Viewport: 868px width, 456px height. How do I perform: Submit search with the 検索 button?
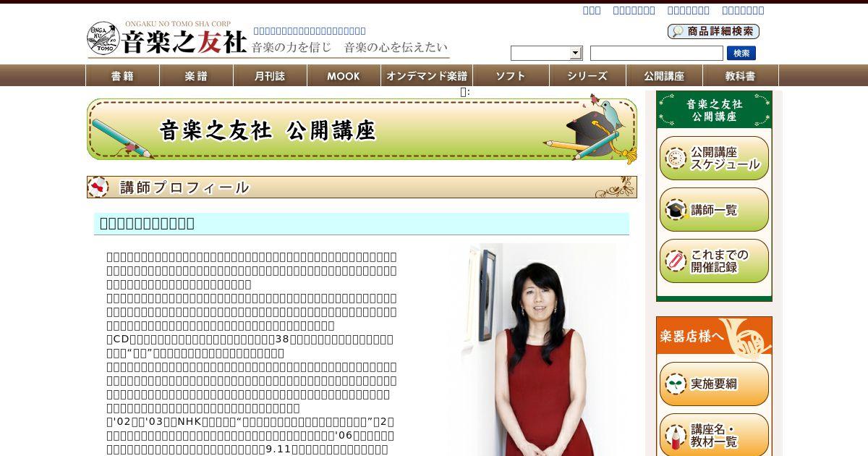[x=741, y=53]
